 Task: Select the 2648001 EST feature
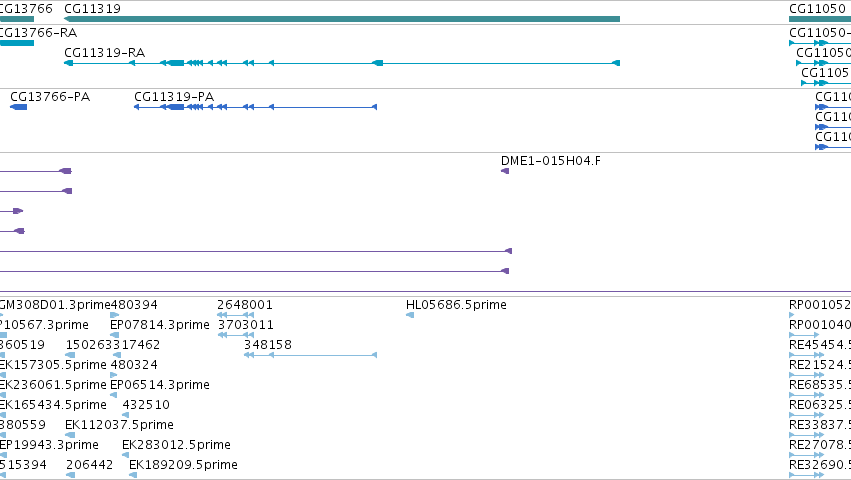click(x=235, y=315)
